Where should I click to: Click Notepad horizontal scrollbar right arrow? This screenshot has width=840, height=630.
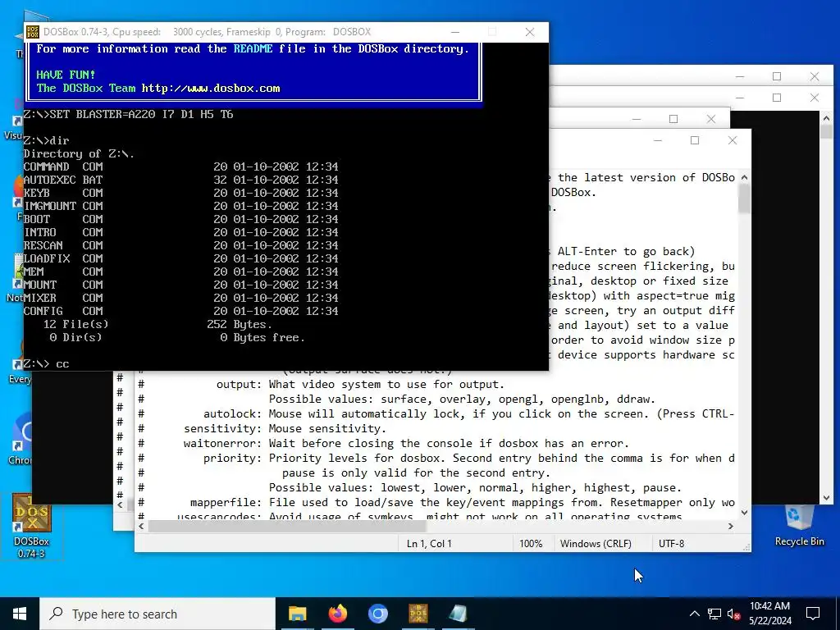730,527
